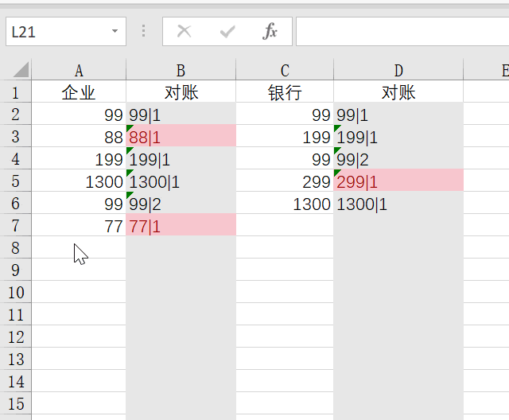This screenshot has width=509, height=420.
Task: Select column C header
Action: coord(285,69)
